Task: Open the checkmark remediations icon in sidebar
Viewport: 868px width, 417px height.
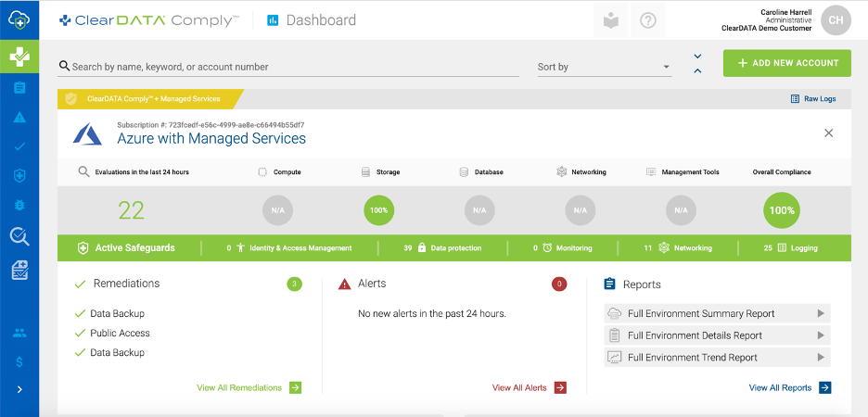Action: tap(19, 146)
